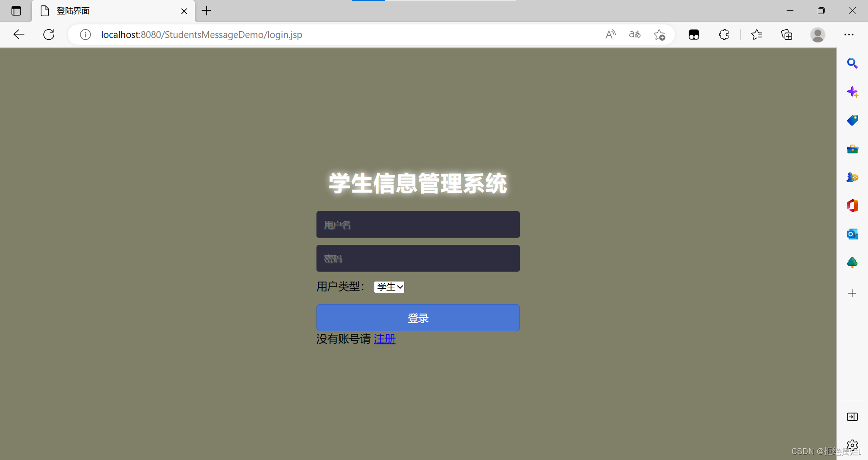
Task: Open the Extensions puzzle icon
Action: click(x=724, y=34)
